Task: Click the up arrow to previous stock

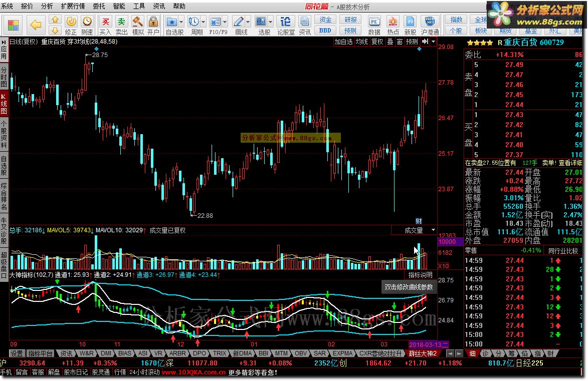Action: click(x=55, y=20)
